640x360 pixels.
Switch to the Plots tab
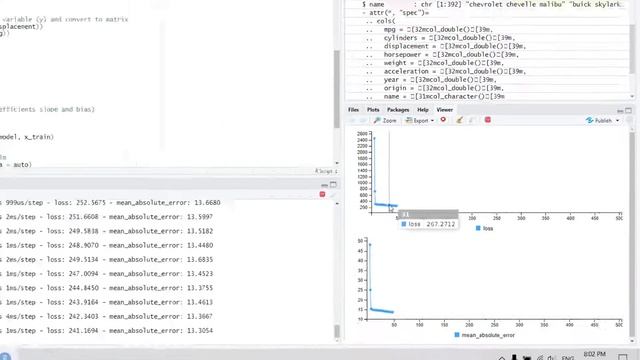click(x=373, y=110)
